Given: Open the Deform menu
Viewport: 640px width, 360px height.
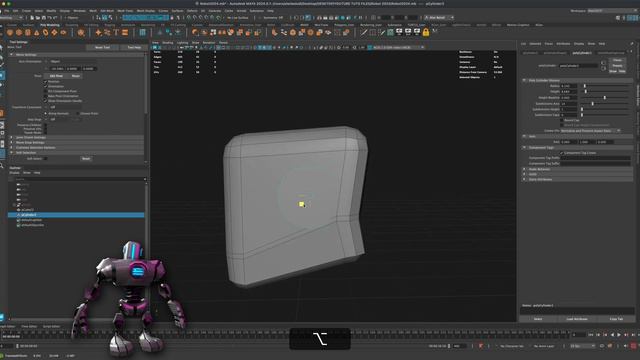Looking at the screenshot, I should tap(192, 11).
